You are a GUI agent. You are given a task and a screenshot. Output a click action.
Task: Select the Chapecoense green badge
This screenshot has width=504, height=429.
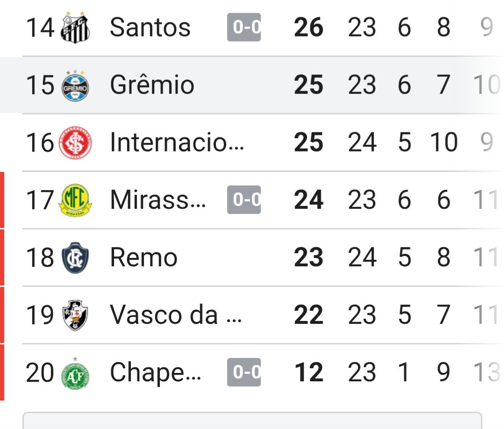(75, 373)
